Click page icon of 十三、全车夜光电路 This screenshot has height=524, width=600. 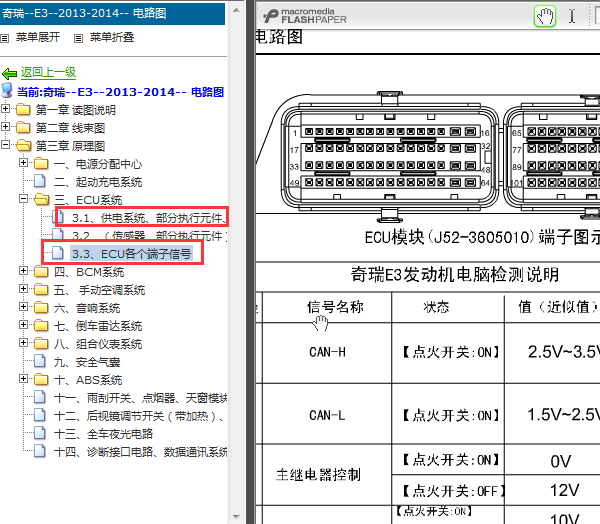coord(40,433)
